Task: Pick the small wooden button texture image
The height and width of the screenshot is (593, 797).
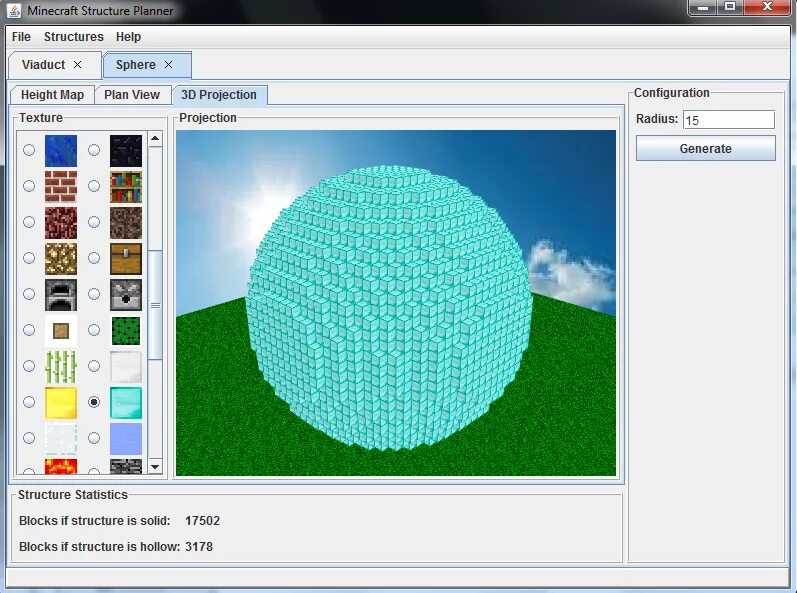Action: coord(61,331)
